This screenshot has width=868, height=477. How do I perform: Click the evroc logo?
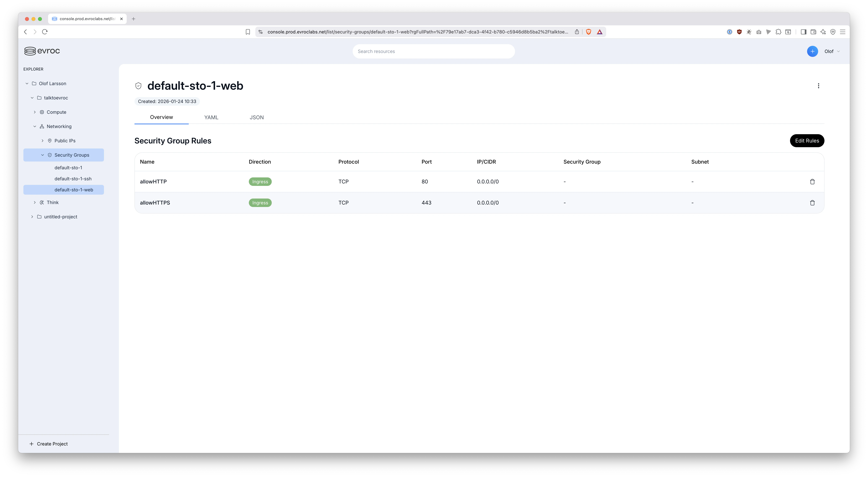pos(42,51)
